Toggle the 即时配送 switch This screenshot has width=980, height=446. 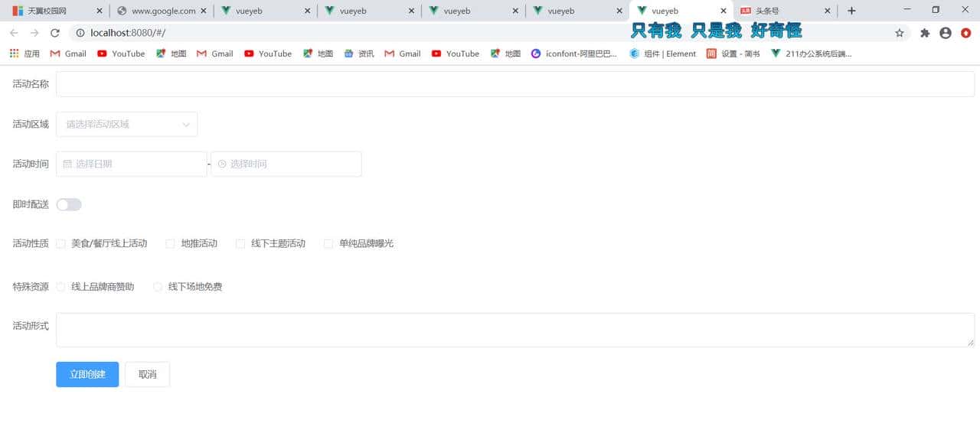click(68, 204)
